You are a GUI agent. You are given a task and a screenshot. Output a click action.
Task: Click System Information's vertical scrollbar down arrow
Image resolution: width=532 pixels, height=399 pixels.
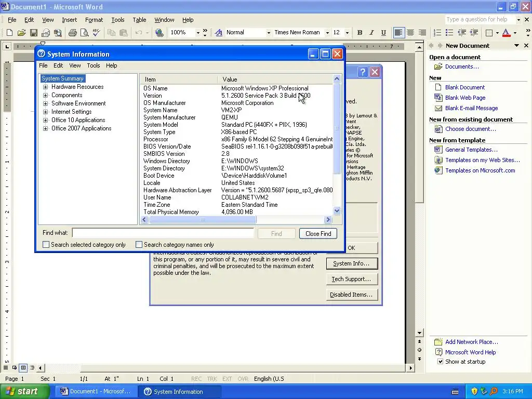pyautogui.click(x=337, y=211)
